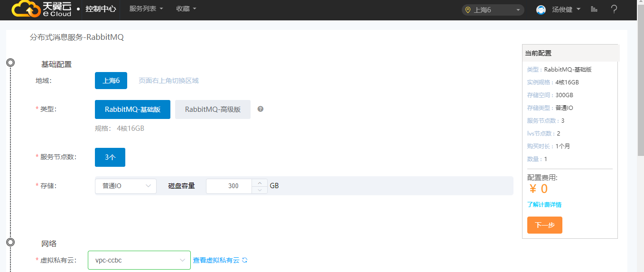Click the 基础配置 step circle marker
Image resolution: width=644 pixels, height=272 pixels.
click(10, 63)
